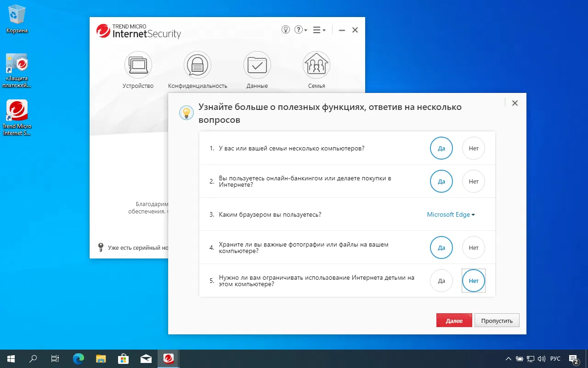Open taskbar search

click(33, 359)
